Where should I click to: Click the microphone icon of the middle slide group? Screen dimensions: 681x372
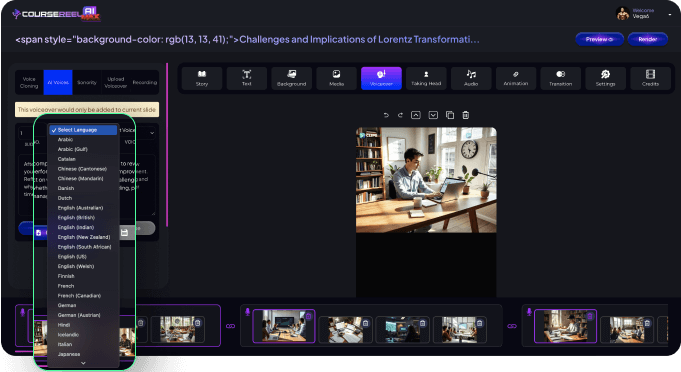coord(248,312)
